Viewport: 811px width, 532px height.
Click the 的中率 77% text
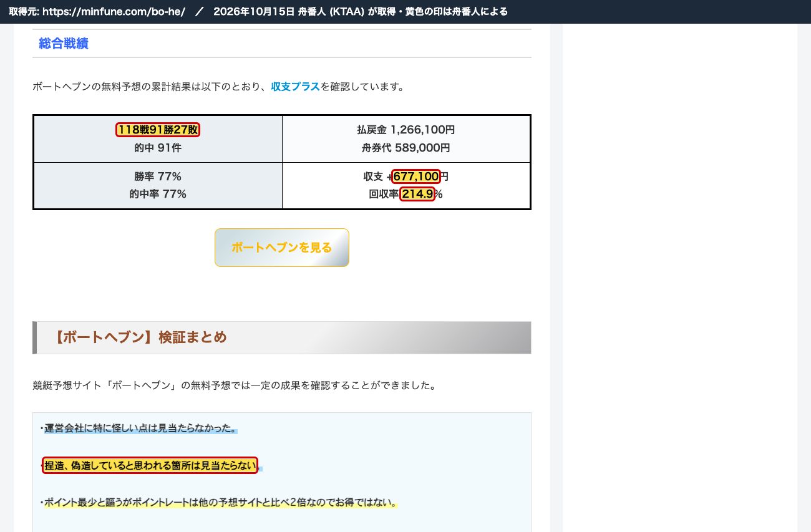coord(158,194)
